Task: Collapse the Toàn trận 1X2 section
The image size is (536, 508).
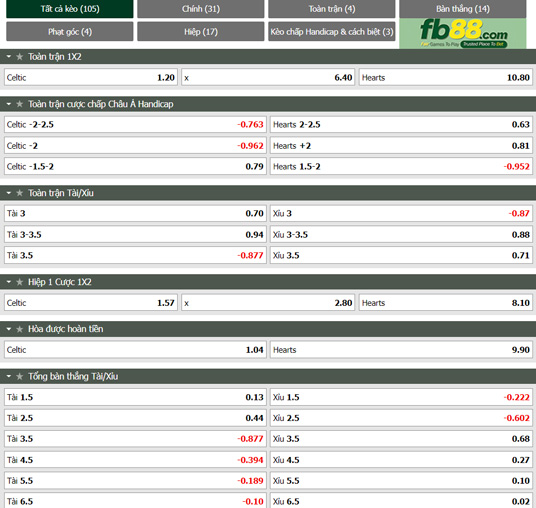Action: (9, 57)
